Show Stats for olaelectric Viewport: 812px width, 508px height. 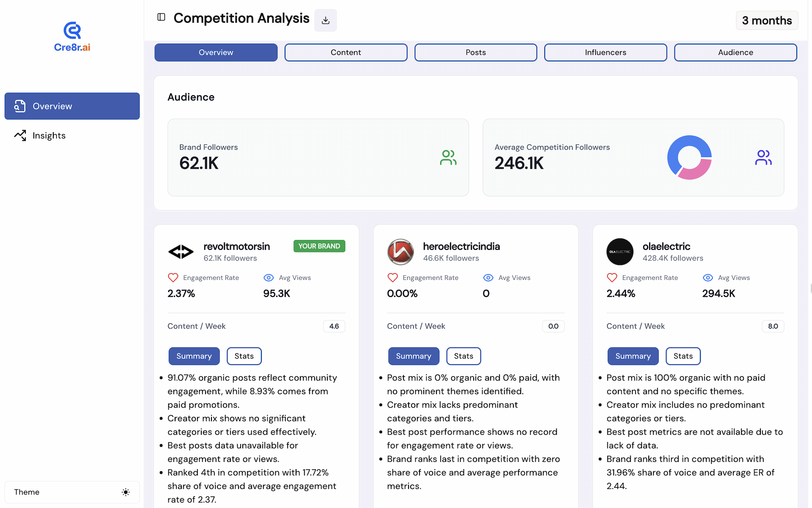point(683,356)
